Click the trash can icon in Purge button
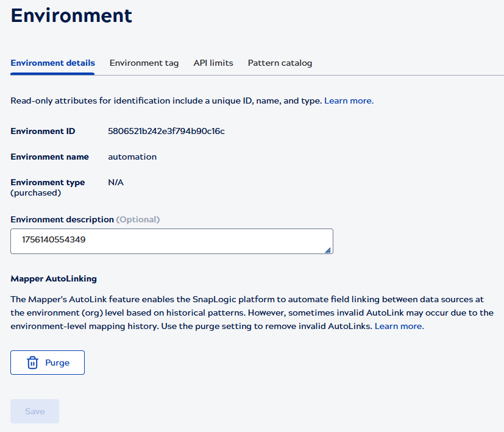This screenshot has height=432, width=504. point(33,363)
